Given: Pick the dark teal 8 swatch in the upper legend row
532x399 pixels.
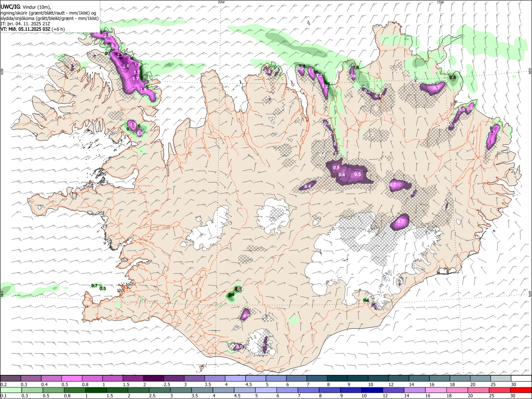Looking at the screenshot, I should pyautogui.click(x=337, y=379).
